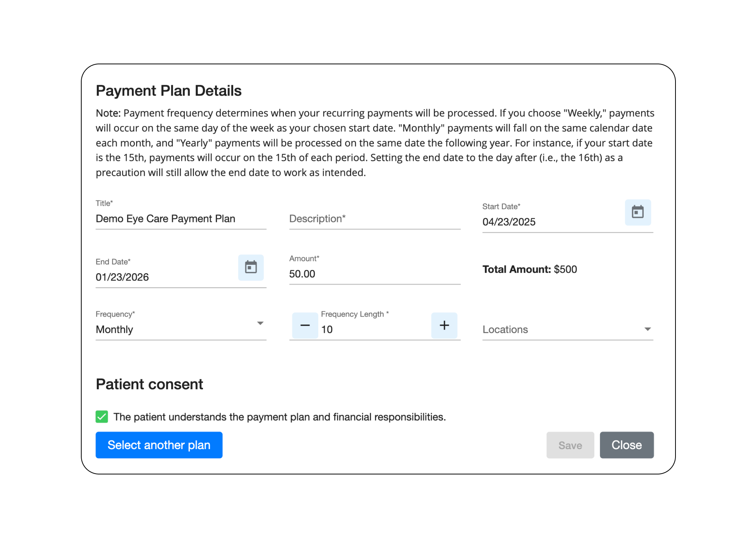Viewport: 756px width, 538px height.
Task: Click the Start Date value 04/23/2025
Action: [x=509, y=222]
